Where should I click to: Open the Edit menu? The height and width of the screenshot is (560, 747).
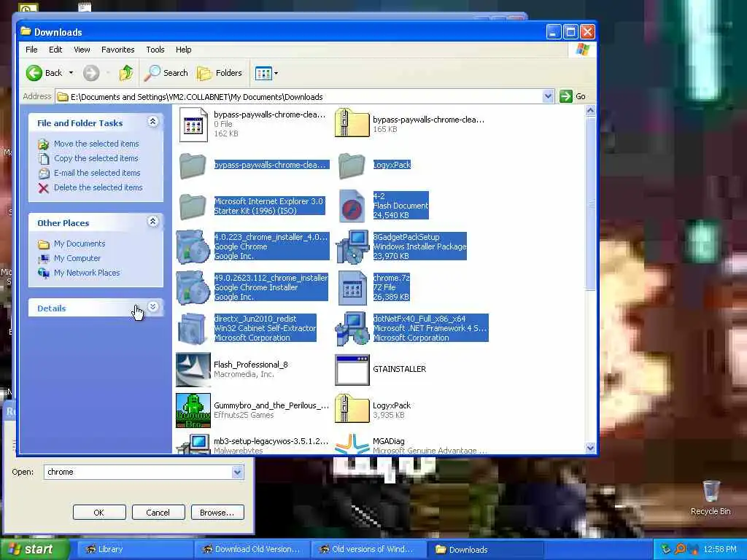click(55, 50)
